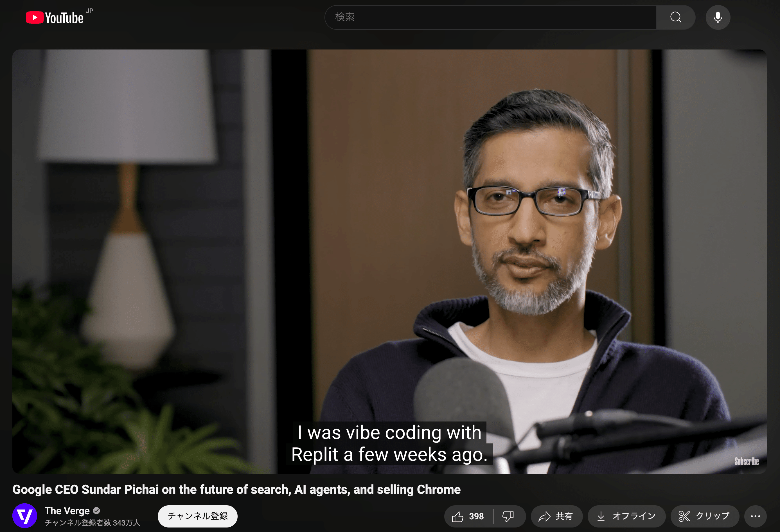Subscribe using the チャンネル登録 button
Viewport: 780px width, 532px height.
pos(197,516)
